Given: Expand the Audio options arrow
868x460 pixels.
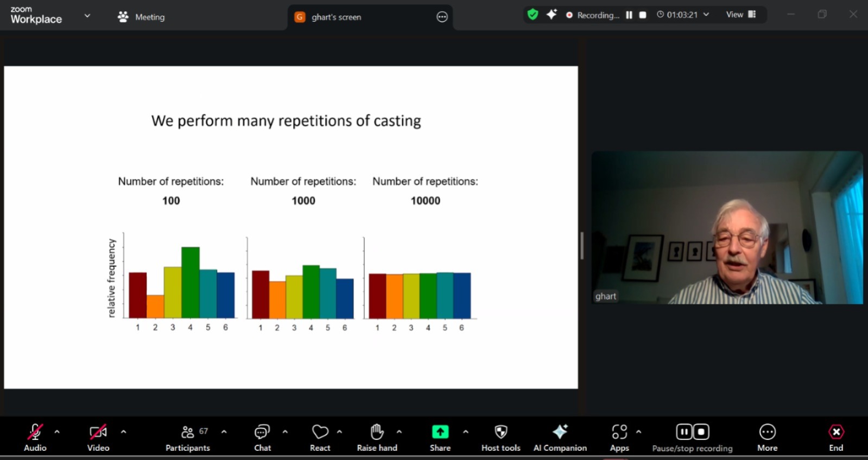Looking at the screenshot, I should pos(57,432).
